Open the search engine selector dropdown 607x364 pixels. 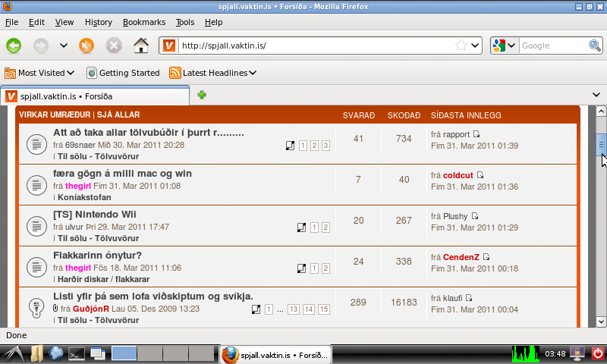point(504,45)
